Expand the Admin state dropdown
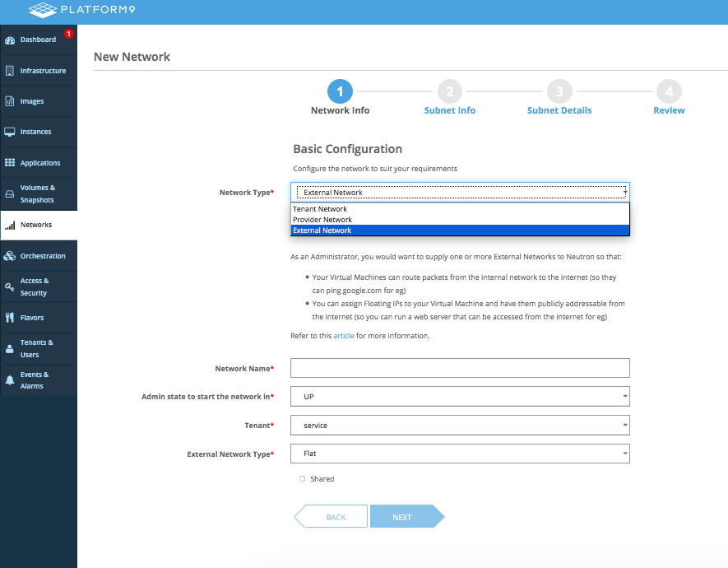 460,397
